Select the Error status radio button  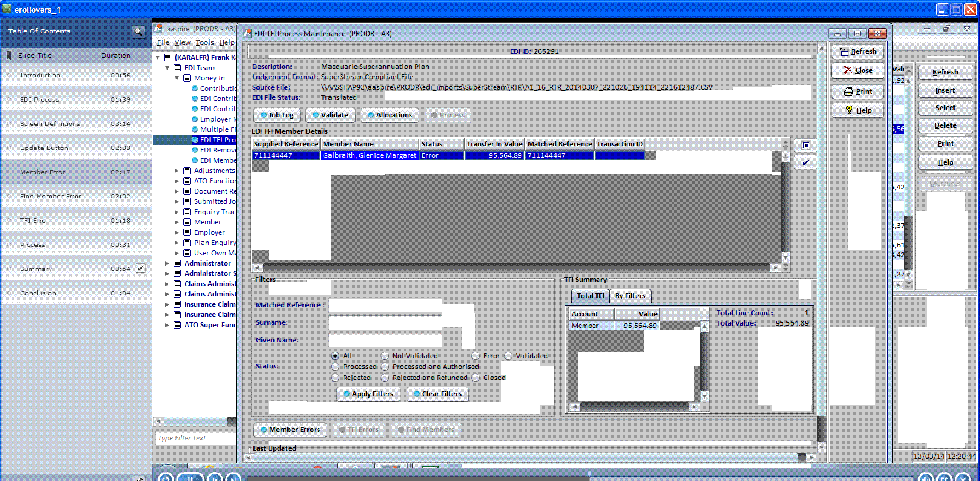(475, 356)
